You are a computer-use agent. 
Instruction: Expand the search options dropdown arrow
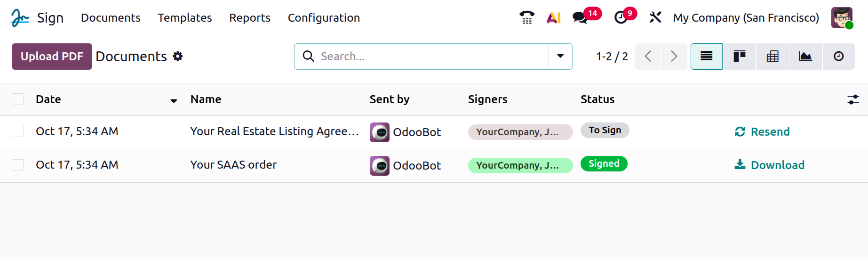(560, 57)
